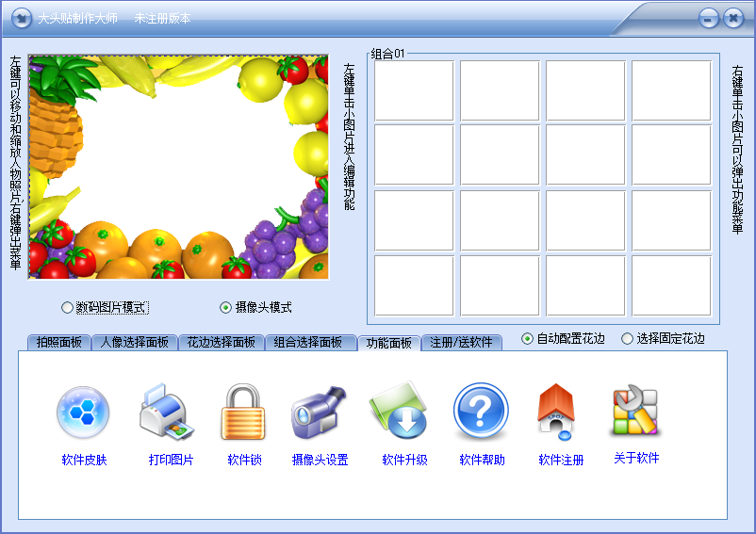Open the 组合选择面板 tab
This screenshot has height=534, width=756.
click(x=308, y=343)
